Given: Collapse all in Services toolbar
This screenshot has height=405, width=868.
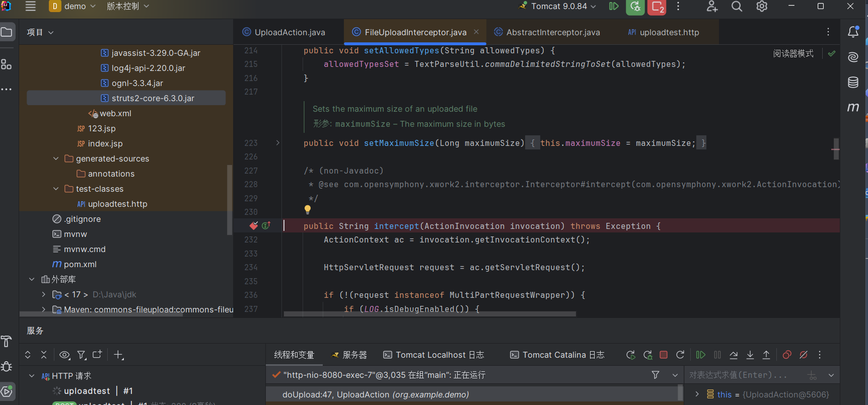Looking at the screenshot, I should pyautogui.click(x=44, y=355).
